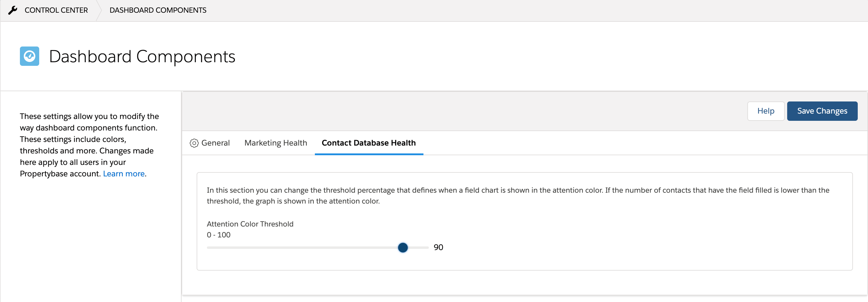Open the CONTROL CENTER breadcrumb
Image resolution: width=868 pixels, height=302 pixels.
click(x=56, y=10)
